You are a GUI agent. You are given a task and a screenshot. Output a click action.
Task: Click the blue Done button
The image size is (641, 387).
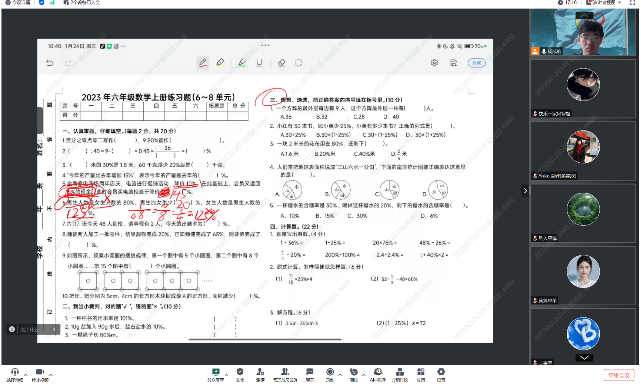pyautogui.click(x=477, y=63)
